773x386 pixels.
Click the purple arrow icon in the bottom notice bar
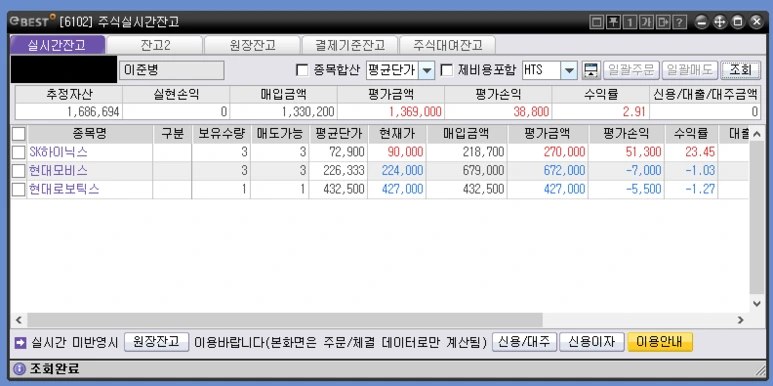[x=20, y=343]
